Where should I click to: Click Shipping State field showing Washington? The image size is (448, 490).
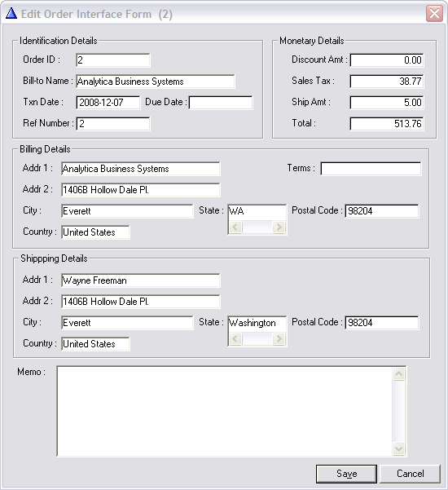[x=257, y=323]
